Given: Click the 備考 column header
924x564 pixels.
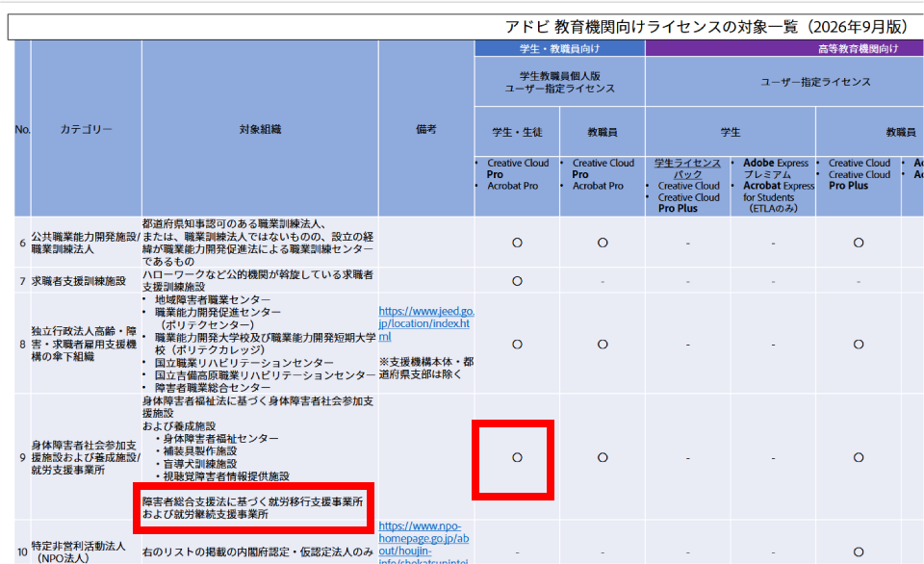Looking at the screenshot, I should pos(426,129).
